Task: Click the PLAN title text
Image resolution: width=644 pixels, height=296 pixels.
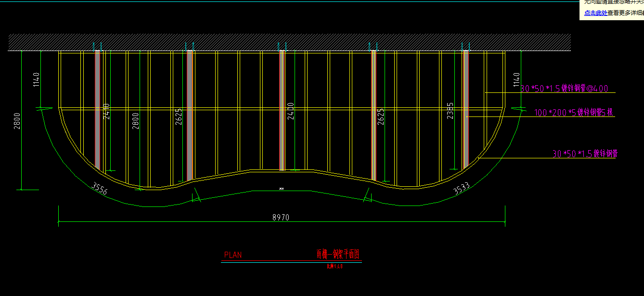Action: click(233, 255)
